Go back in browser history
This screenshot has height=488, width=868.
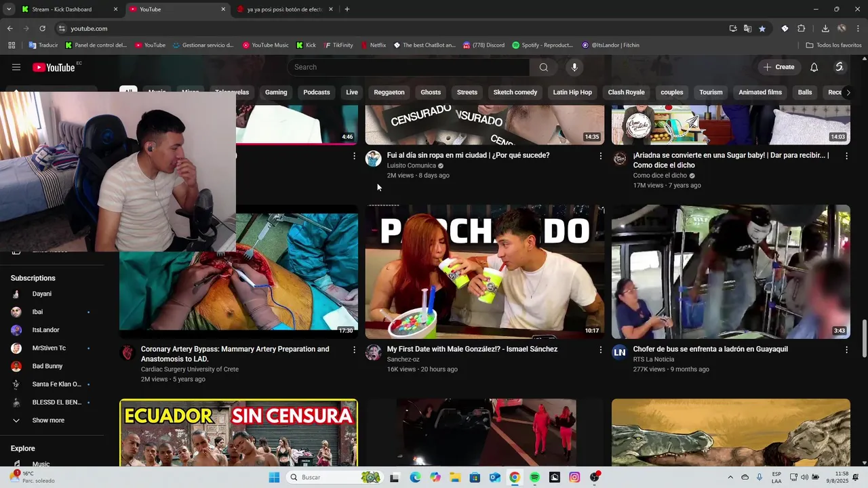[x=9, y=28]
